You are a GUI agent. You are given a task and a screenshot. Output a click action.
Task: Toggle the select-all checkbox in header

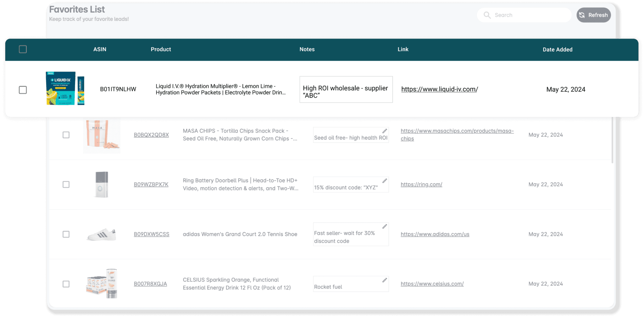pos(23,49)
